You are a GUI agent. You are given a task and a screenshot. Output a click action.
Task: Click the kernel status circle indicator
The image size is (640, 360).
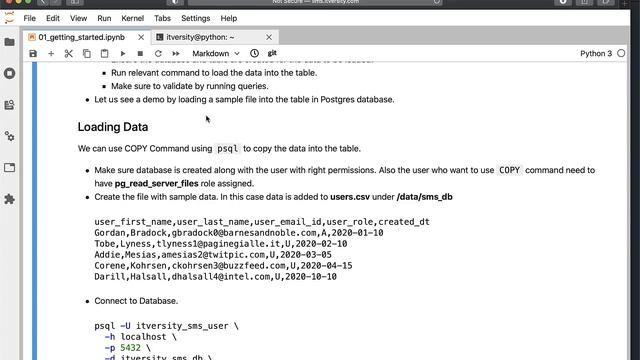(x=621, y=53)
